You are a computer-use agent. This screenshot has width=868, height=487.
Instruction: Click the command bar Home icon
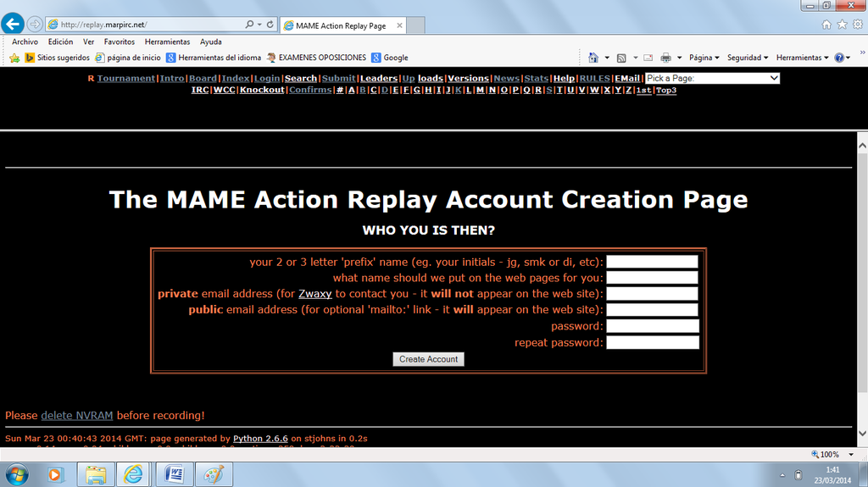(x=593, y=58)
